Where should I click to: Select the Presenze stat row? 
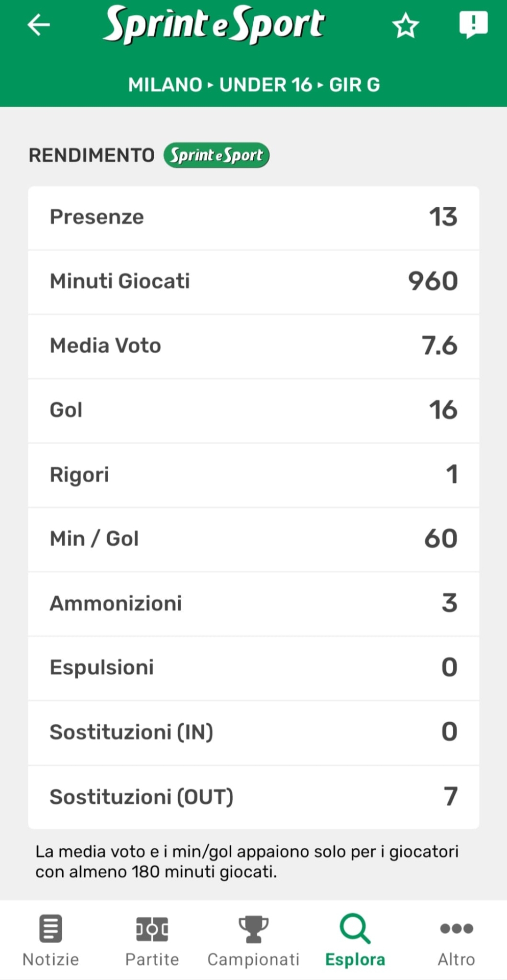(x=253, y=217)
